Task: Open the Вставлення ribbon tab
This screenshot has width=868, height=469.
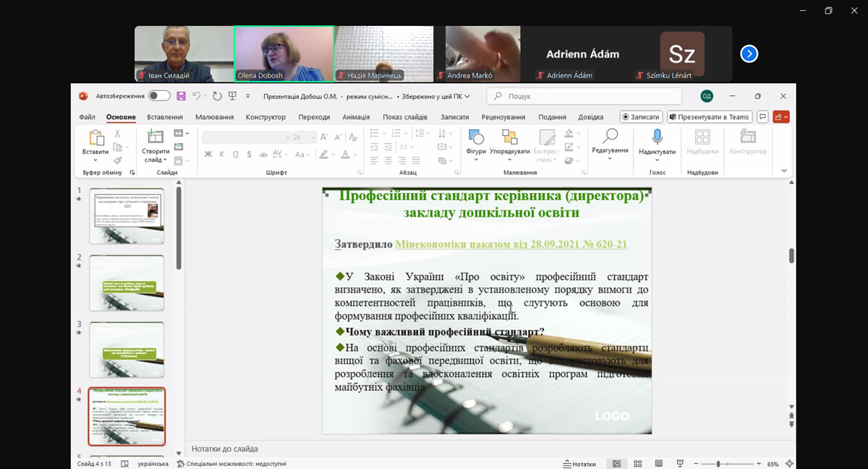Action: coord(165,117)
